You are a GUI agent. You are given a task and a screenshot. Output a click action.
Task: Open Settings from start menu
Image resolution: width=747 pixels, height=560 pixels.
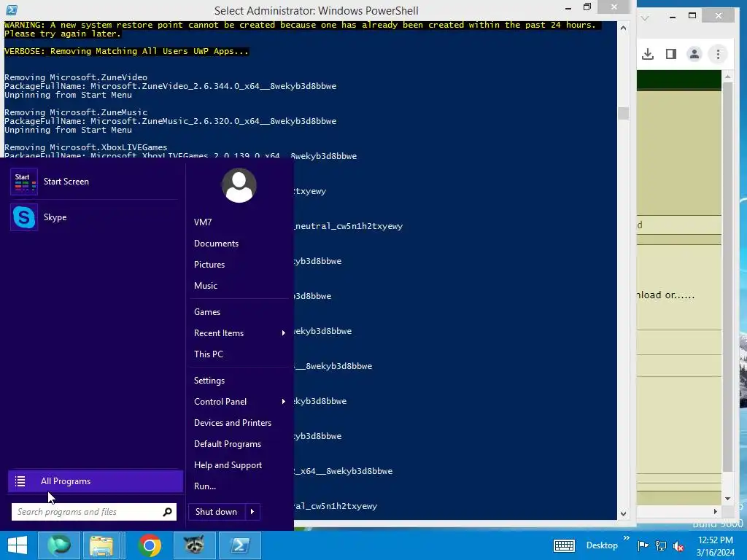point(209,381)
